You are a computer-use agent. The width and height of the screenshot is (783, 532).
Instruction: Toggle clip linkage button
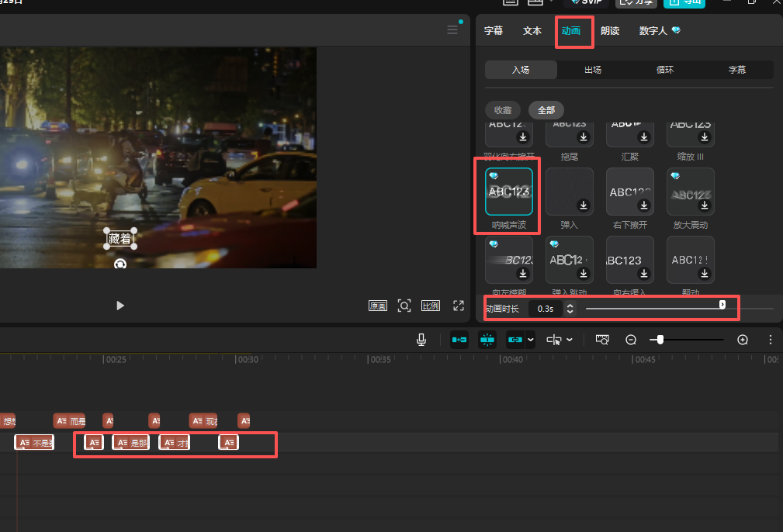pos(514,340)
